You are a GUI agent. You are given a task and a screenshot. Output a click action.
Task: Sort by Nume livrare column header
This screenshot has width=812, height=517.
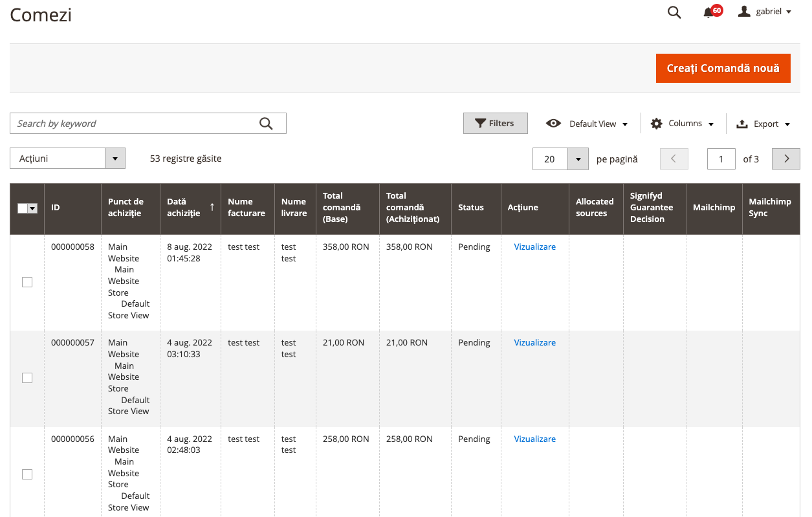point(295,208)
